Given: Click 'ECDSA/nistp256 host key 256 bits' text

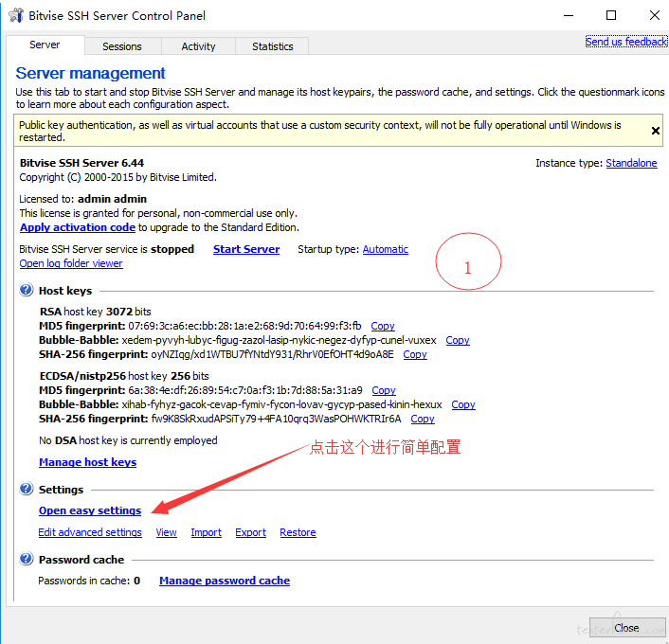Looking at the screenshot, I should coord(124,376).
